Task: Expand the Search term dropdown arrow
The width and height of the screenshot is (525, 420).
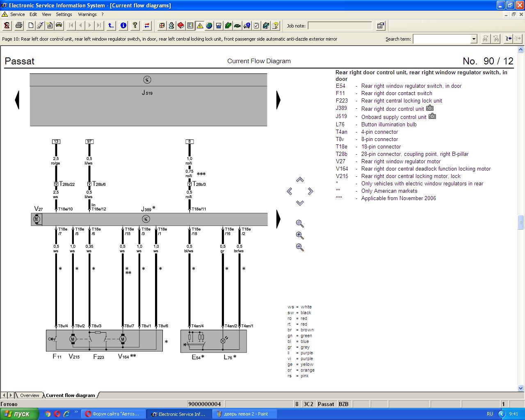Action: 474,39
